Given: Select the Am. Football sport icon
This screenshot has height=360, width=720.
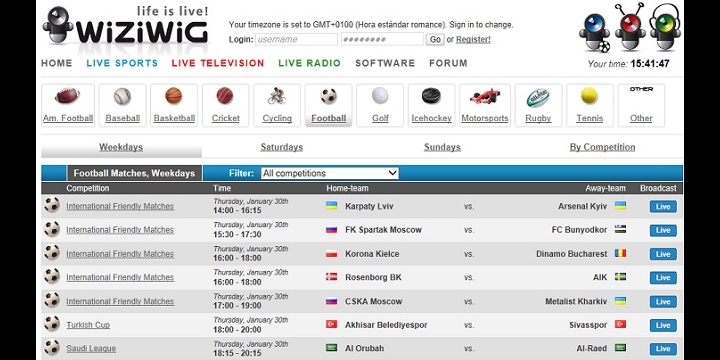Looking at the screenshot, I should point(68,96).
